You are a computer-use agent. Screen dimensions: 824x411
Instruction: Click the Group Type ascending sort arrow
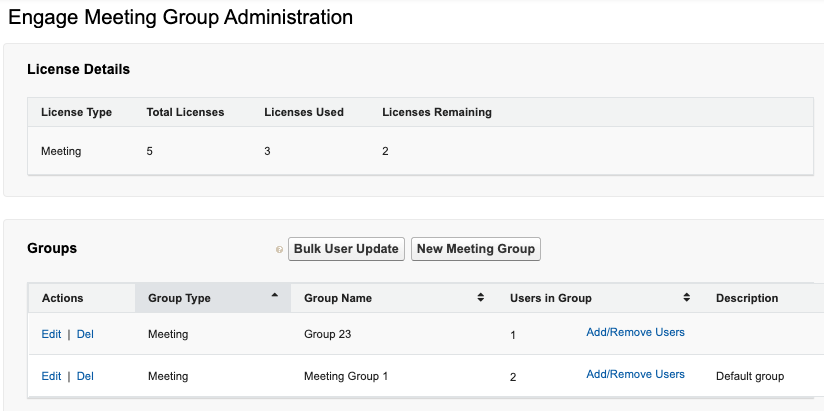point(274,296)
